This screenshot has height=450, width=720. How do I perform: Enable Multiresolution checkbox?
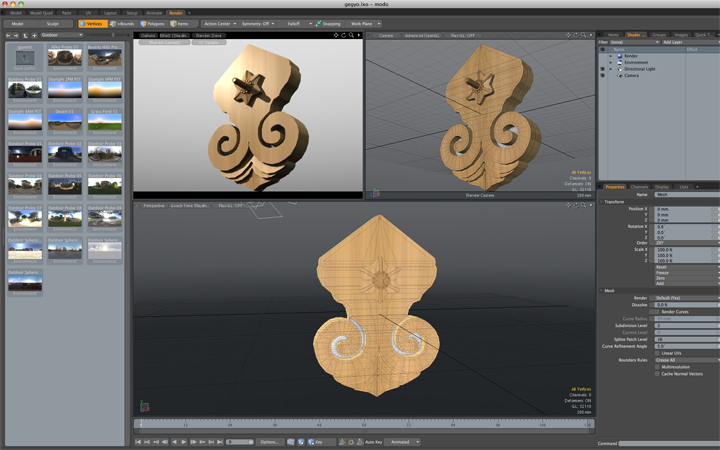pyautogui.click(x=657, y=367)
